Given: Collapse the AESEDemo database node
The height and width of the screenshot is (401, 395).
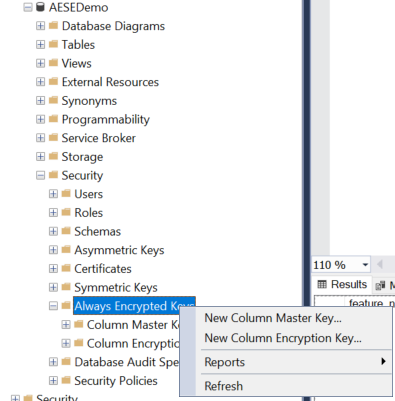Looking at the screenshot, I should click(28, 7).
